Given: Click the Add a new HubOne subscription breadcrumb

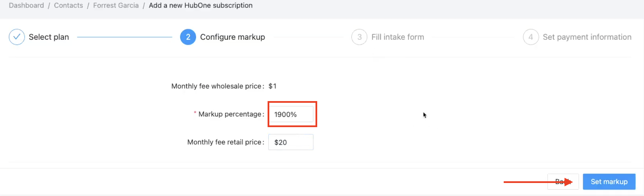Looking at the screenshot, I should pyautogui.click(x=201, y=5).
